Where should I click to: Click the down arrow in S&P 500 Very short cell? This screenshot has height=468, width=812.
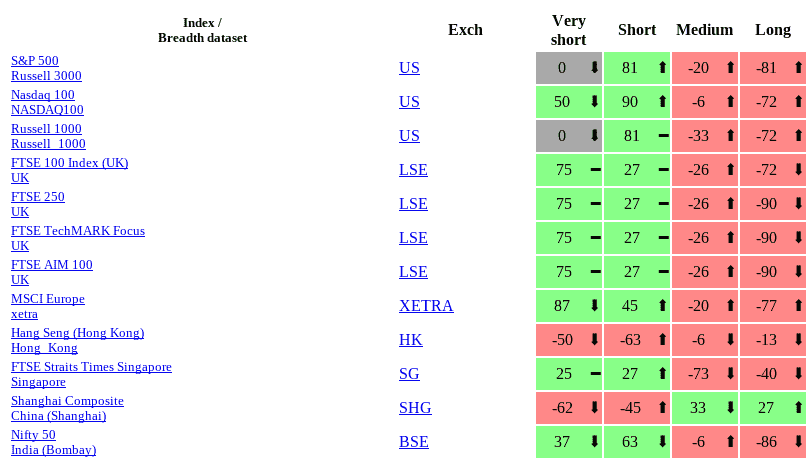pyautogui.click(x=595, y=68)
